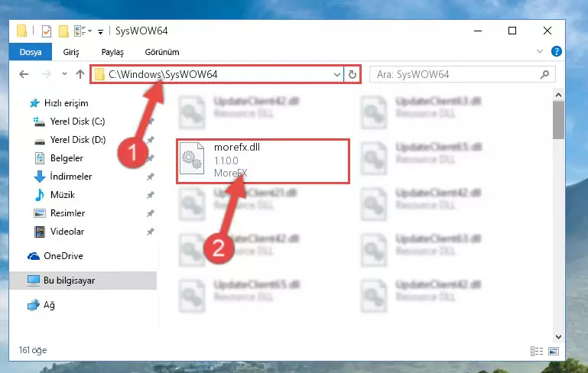
Task: Open İndirmeler folder in sidebar
Action: coord(71,177)
